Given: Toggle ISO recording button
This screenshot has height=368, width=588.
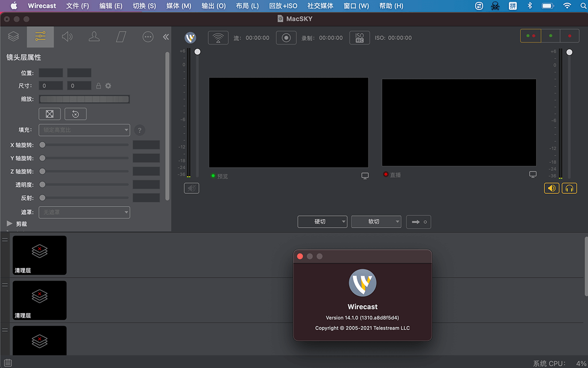Looking at the screenshot, I should [360, 38].
